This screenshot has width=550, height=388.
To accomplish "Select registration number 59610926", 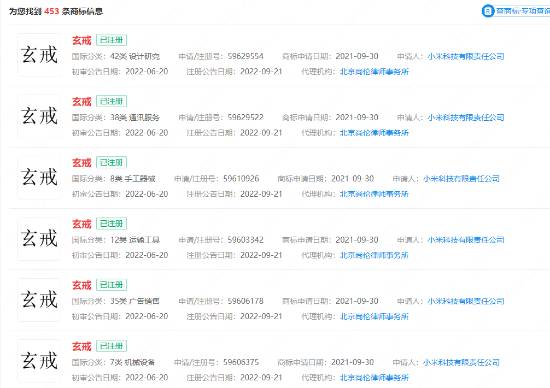I will coord(241,179).
